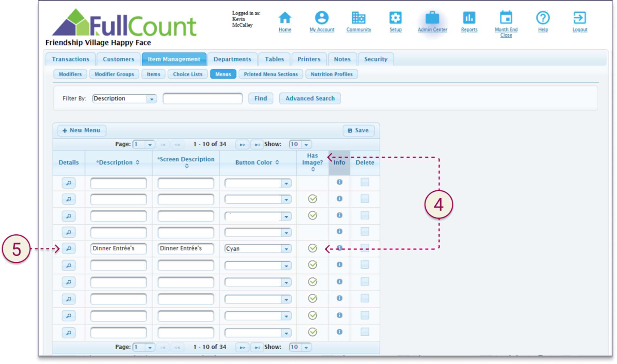Viewport: 617px width, 364px height.
Task: Switch to the Departments tab
Action: 232,59
